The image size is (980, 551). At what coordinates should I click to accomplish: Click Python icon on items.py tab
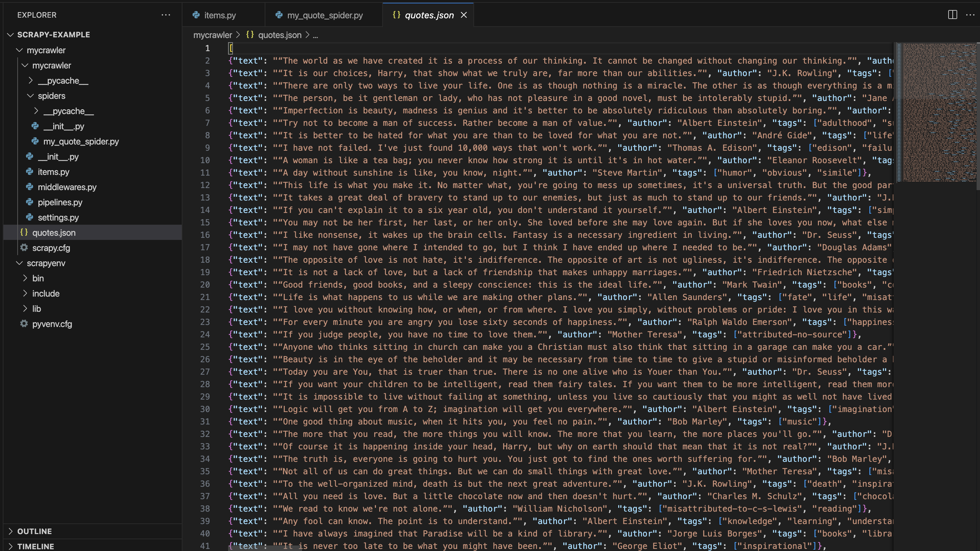point(196,15)
